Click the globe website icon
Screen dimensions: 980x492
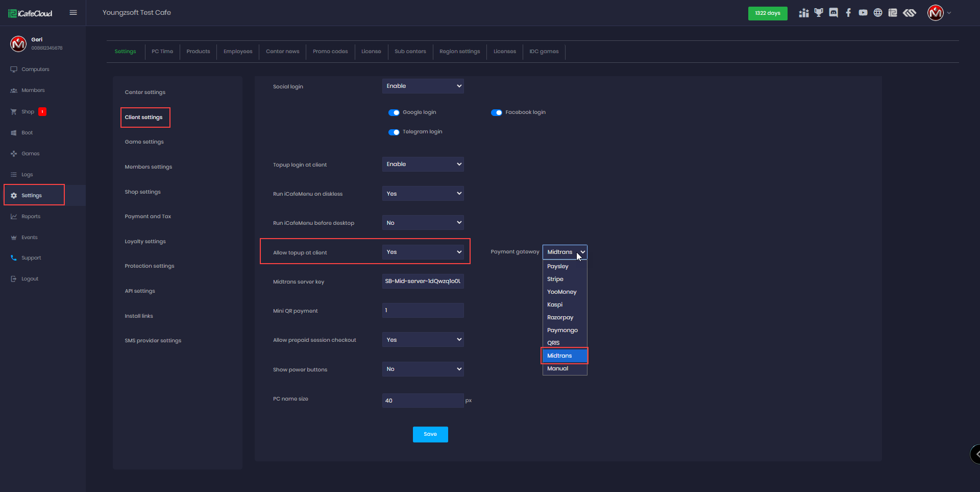(877, 13)
